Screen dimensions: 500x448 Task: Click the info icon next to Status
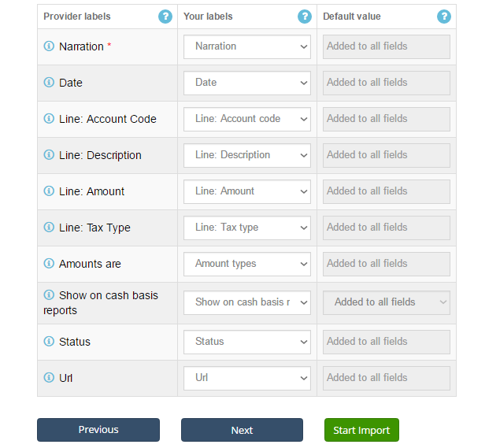click(49, 341)
